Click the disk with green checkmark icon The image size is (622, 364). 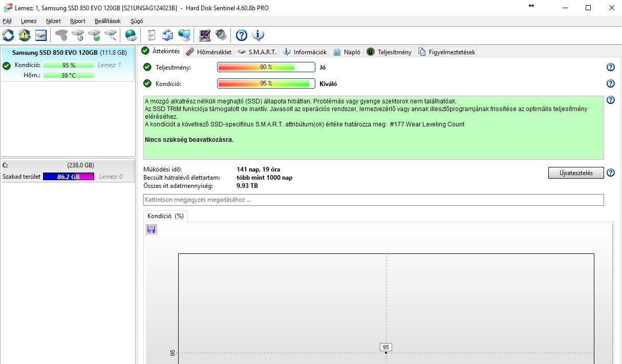94,35
